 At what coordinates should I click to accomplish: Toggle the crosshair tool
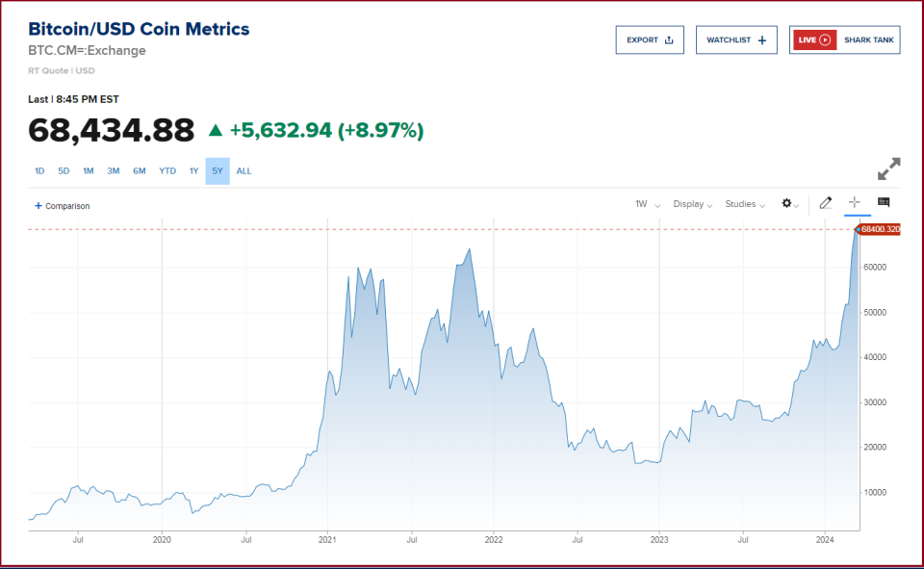(x=855, y=203)
